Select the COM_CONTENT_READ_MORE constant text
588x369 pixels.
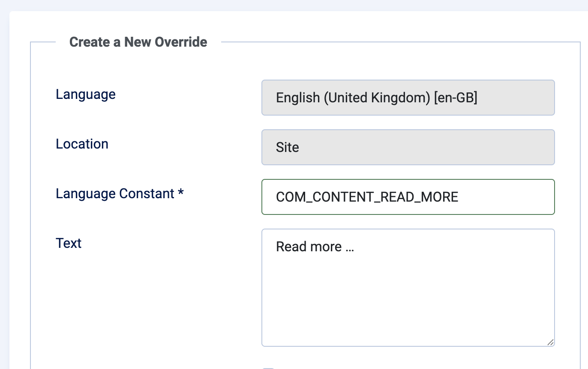click(x=367, y=197)
